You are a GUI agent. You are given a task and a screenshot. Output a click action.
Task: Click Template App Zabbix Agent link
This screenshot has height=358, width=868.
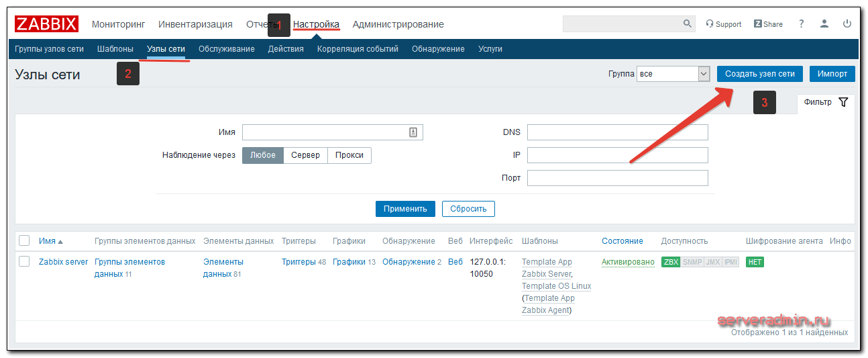point(548,304)
